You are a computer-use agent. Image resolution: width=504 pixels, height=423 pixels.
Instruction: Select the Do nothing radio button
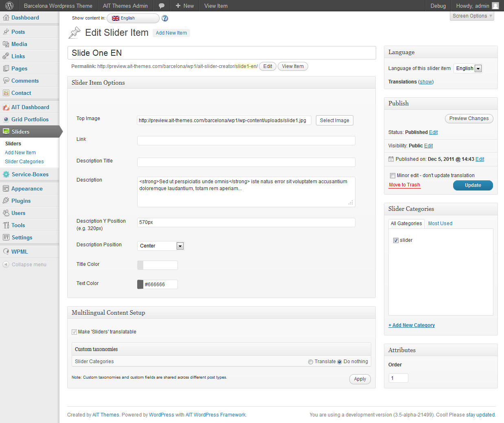coord(340,362)
